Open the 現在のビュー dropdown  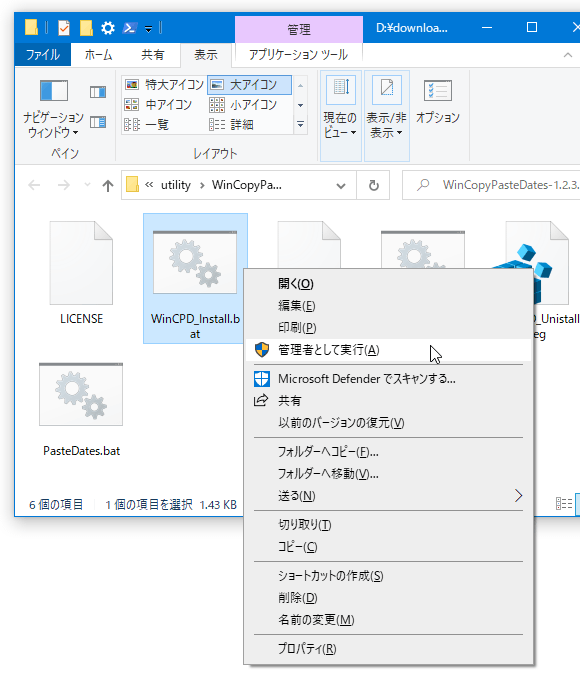(340, 116)
